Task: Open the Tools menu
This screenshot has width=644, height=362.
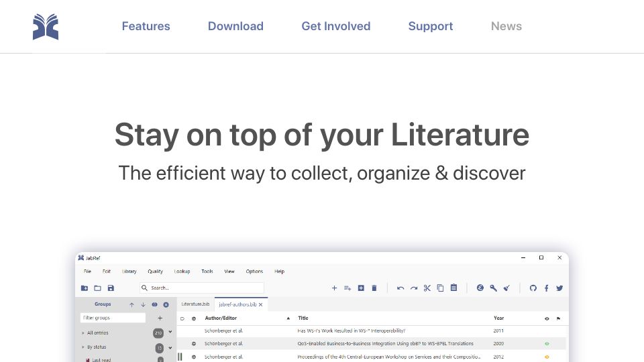Action: pyautogui.click(x=207, y=271)
